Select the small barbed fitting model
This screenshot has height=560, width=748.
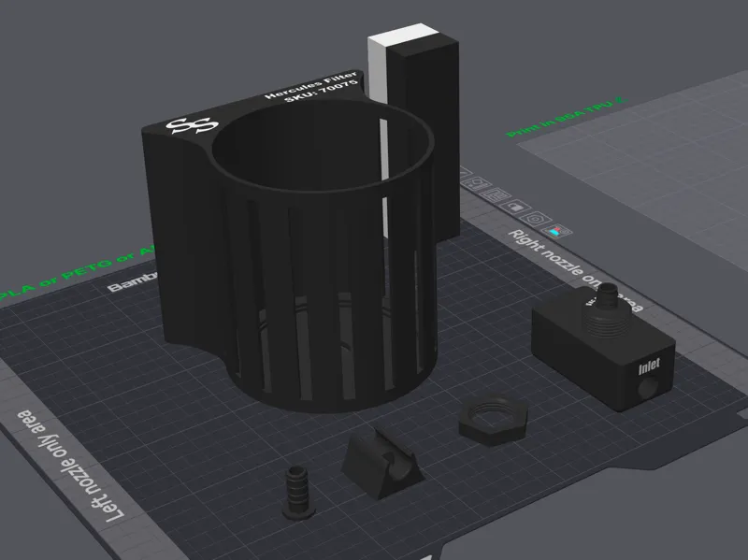tap(297, 493)
